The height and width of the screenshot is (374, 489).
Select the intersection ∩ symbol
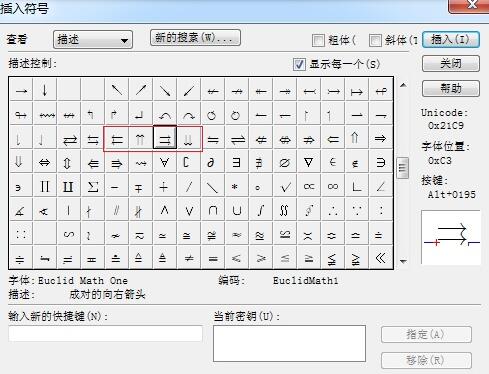coord(213,210)
